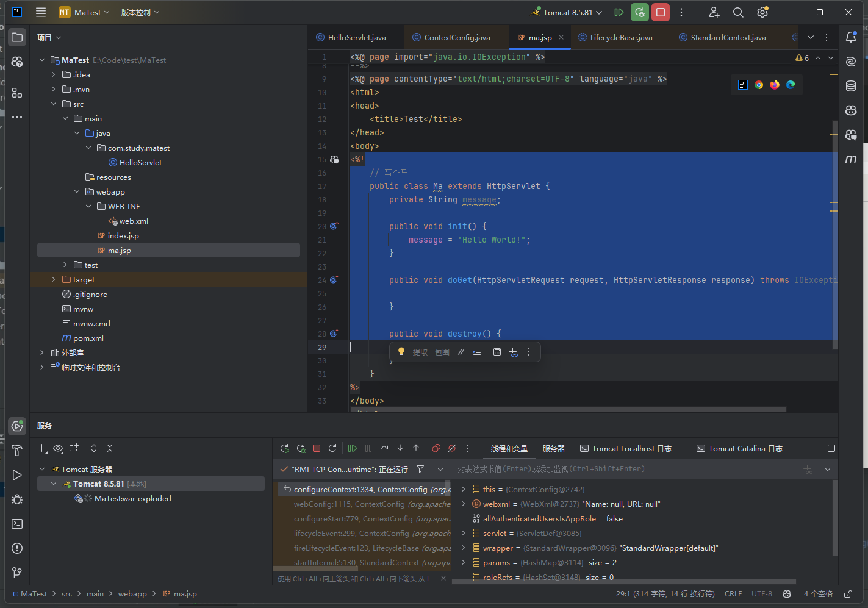Collapse the src folder
Screen dimensions: 868x608
tap(54, 104)
